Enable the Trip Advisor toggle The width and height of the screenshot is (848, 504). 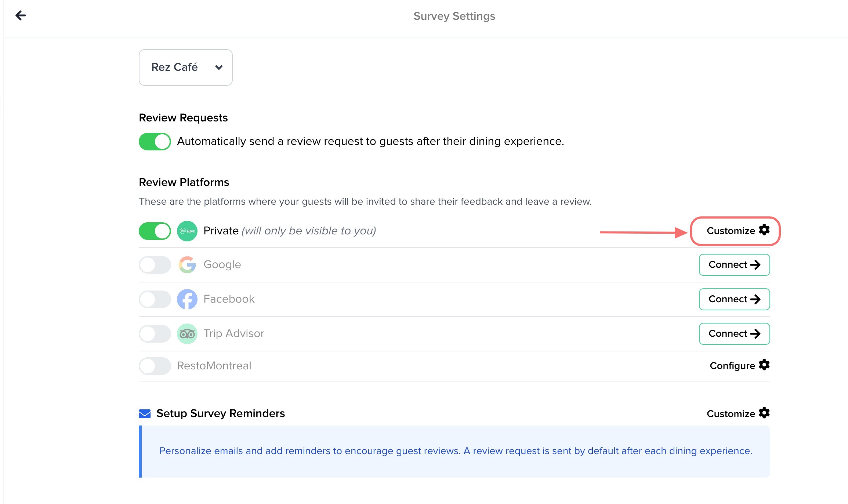[155, 334]
